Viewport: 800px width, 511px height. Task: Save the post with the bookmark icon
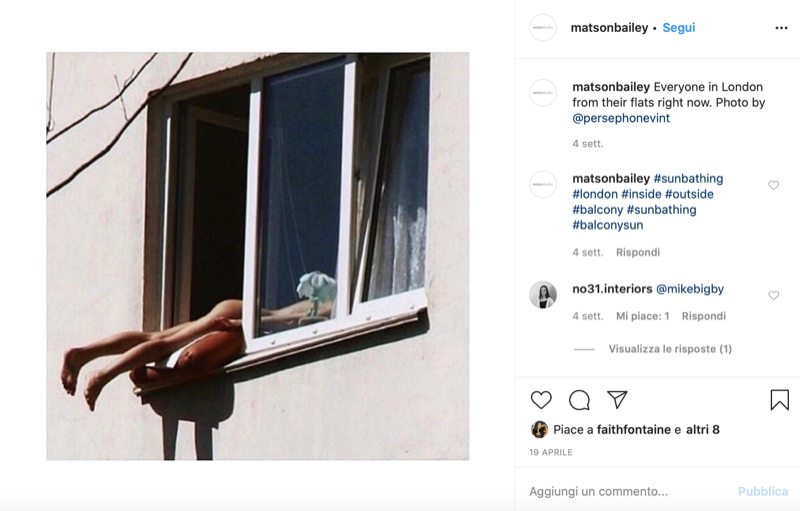pos(780,400)
